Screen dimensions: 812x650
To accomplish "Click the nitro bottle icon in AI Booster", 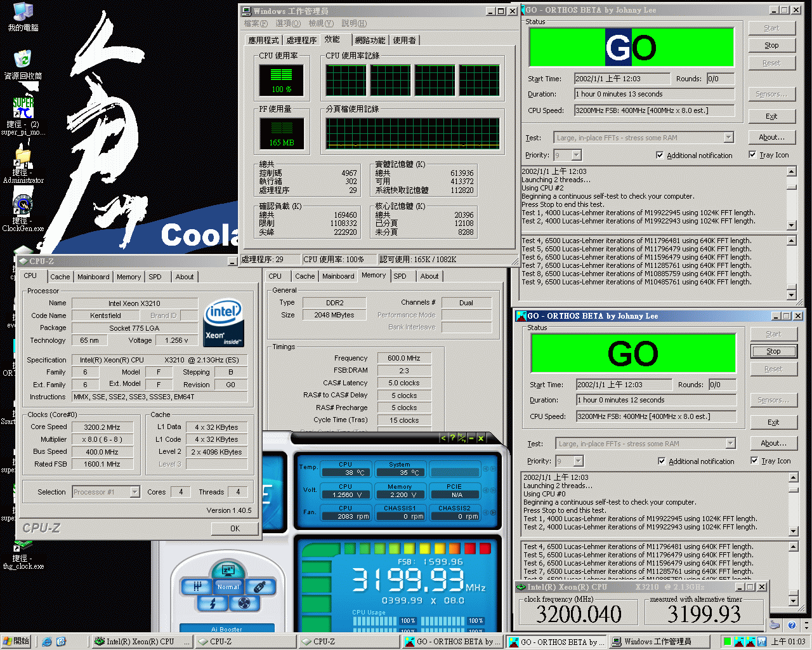I will click(x=260, y=587).
